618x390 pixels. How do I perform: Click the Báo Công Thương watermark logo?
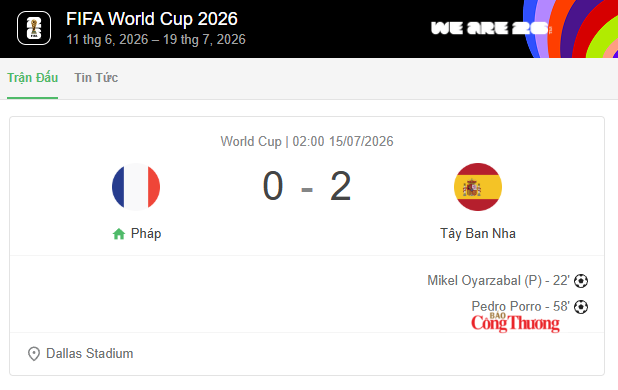click(516, 323)
